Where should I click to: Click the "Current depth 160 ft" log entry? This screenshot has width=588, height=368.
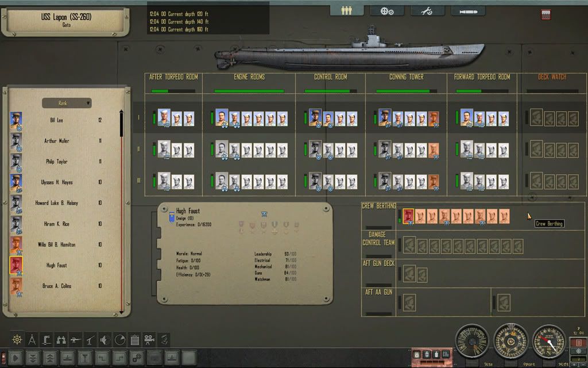click(x=179, y=29)
